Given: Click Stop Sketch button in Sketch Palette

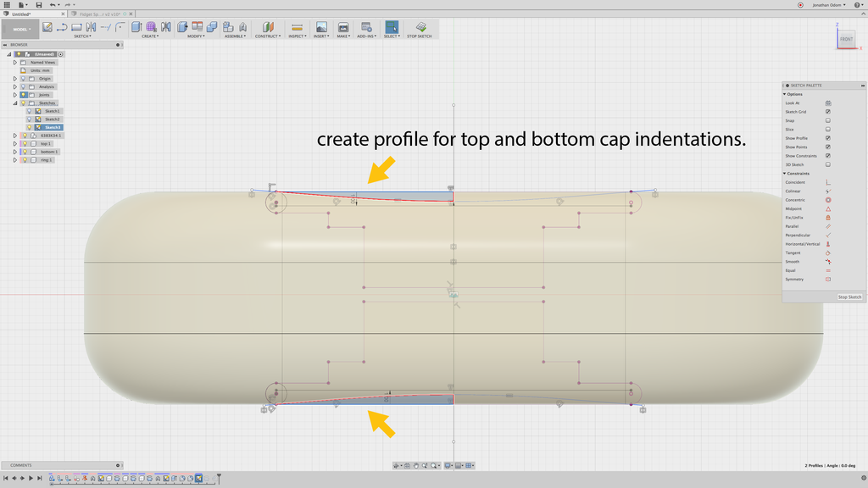Looking at the screenshot, I should (849, 297).
